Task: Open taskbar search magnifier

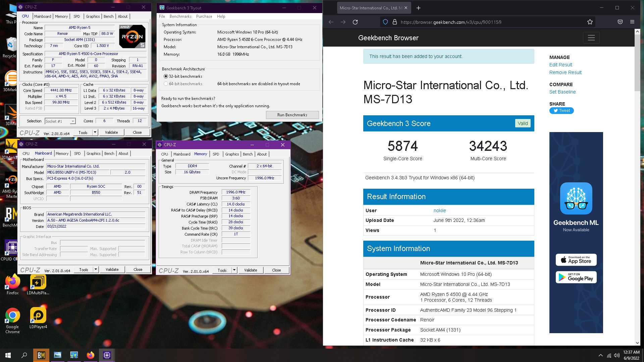Action: pos(24,355)
